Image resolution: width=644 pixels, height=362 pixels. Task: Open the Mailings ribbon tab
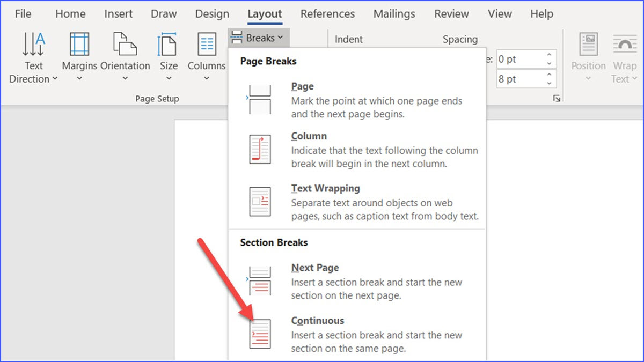click(x=394, y=14)
